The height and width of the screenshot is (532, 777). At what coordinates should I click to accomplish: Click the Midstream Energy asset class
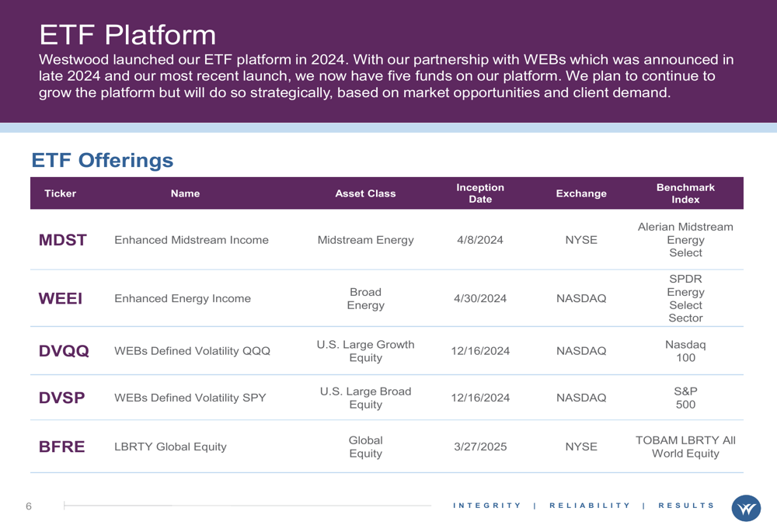click(x=366, y=240)
